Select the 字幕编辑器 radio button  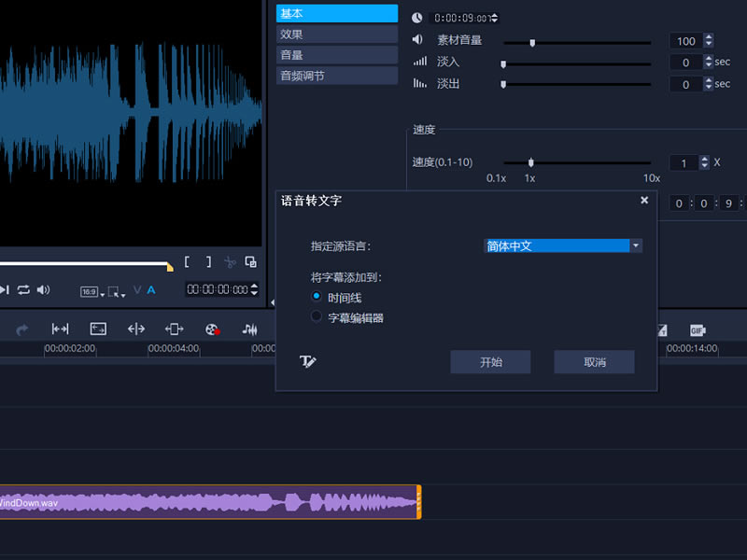tap(317, 317)
